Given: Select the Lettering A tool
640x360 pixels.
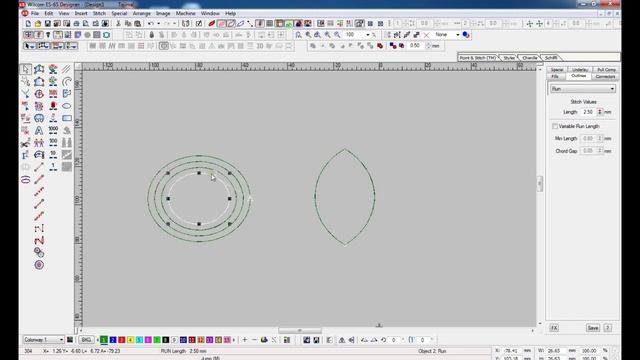Looking at the screenshot, I should pos(39,130).
